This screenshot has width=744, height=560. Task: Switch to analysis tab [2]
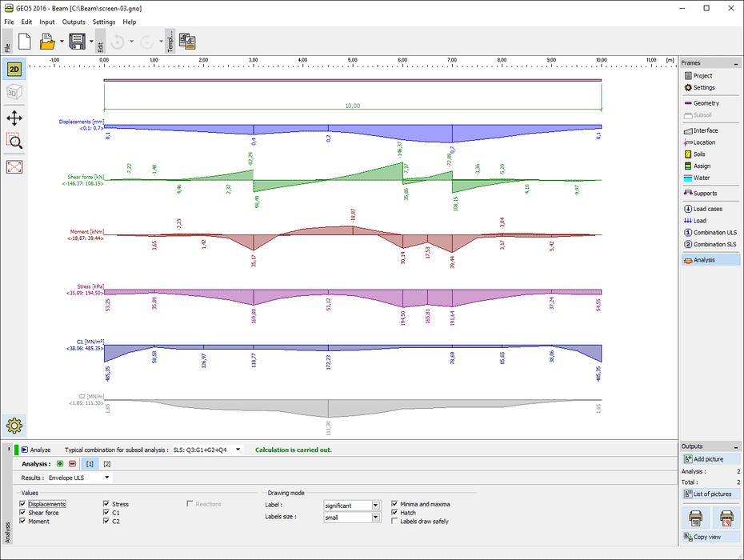[106, 464]
